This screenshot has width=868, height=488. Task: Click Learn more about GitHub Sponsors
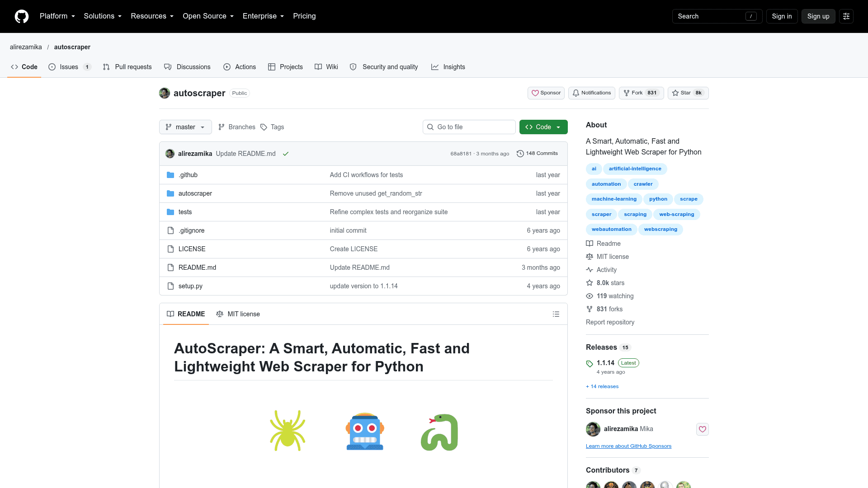pyautogui.click(x=628, y=446)
